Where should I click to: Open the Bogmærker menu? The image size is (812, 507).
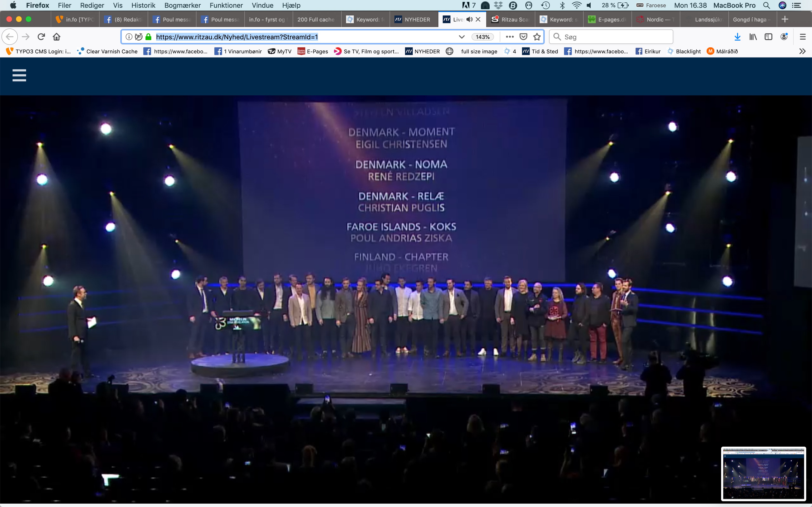click(182, 5)
